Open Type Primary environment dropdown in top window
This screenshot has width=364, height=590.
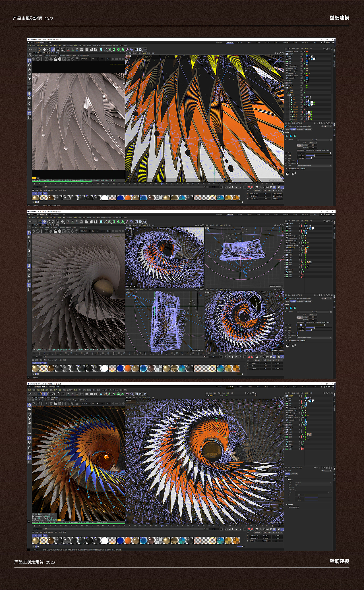click(x=314, y=166)
